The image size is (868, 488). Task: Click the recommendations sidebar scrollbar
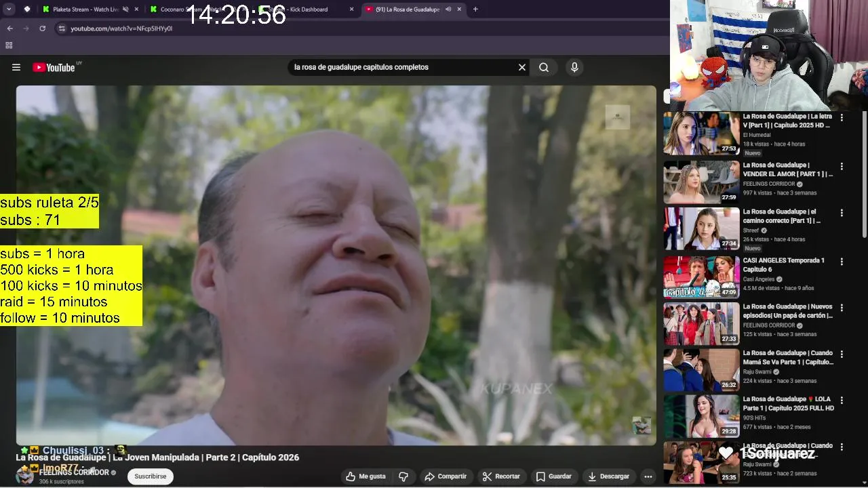coord(864,174)
